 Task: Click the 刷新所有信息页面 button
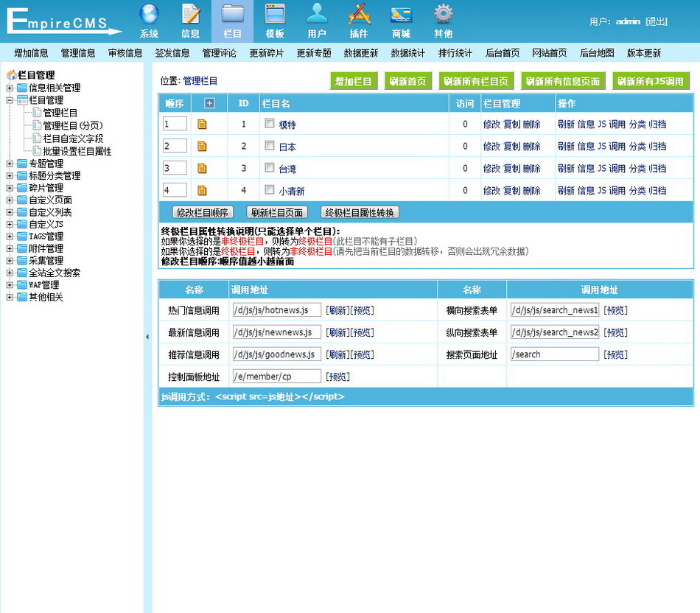[562, 81]
